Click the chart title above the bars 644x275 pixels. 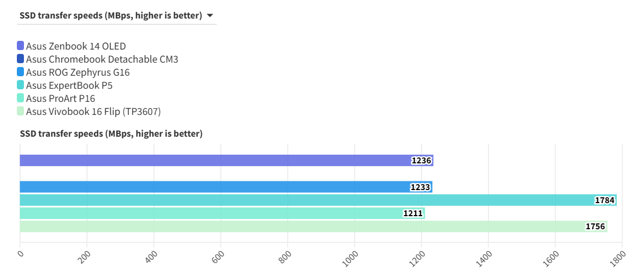(x=111, y=134)
